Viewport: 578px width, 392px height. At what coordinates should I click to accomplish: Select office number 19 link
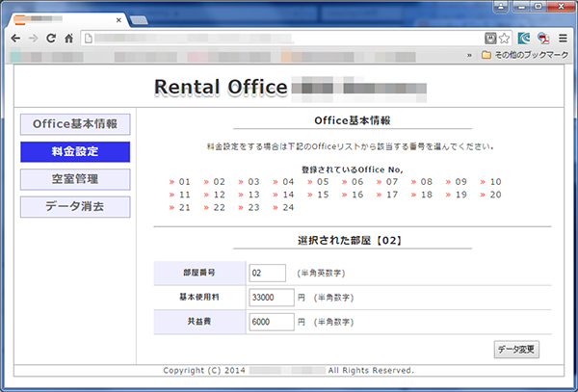[457, 195]
